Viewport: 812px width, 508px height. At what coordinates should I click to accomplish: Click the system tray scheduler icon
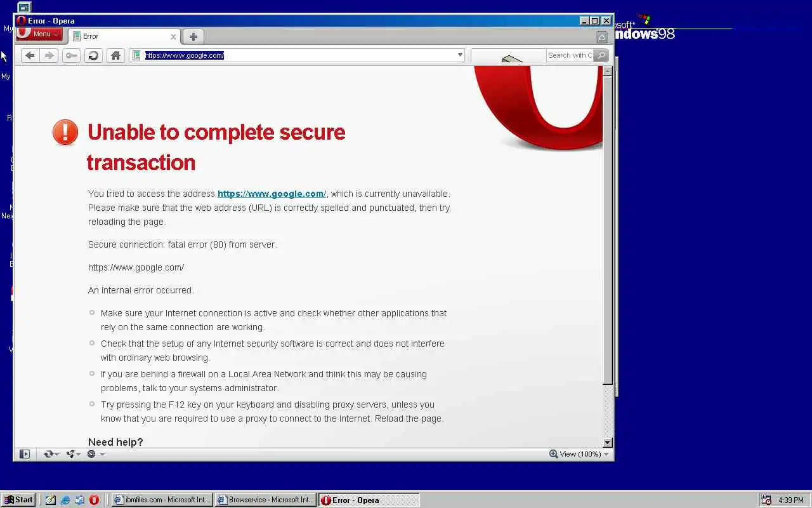[x=766, y=500]
